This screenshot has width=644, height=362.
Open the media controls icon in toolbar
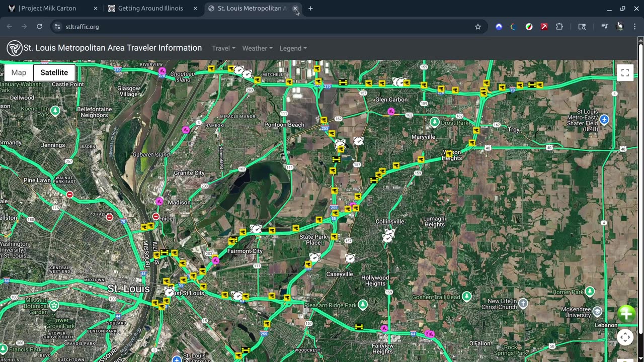point(604,27)
